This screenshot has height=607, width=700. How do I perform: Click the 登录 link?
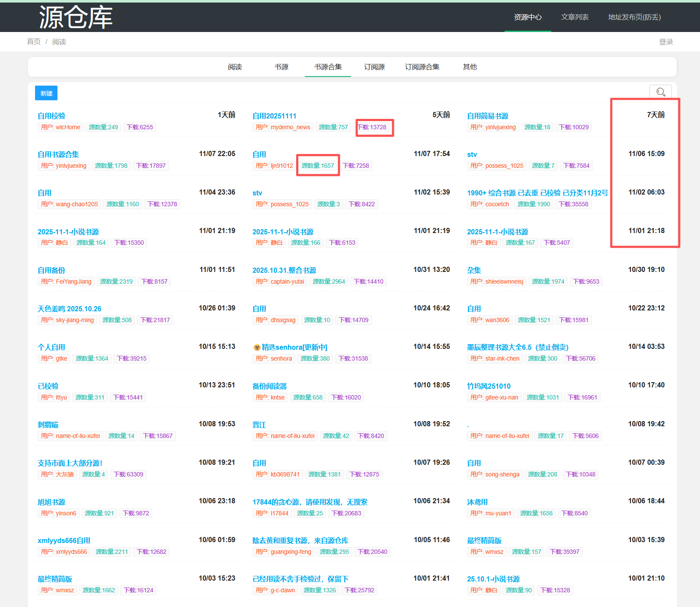666,42
